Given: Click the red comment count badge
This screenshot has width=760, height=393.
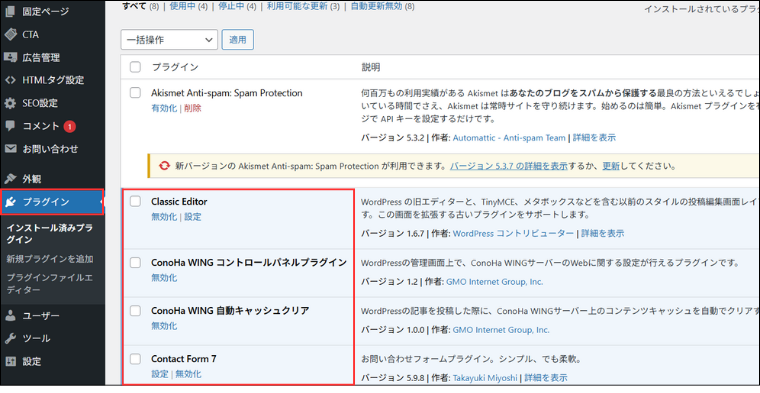Looking at the screenshot, I should click(70, 126).
